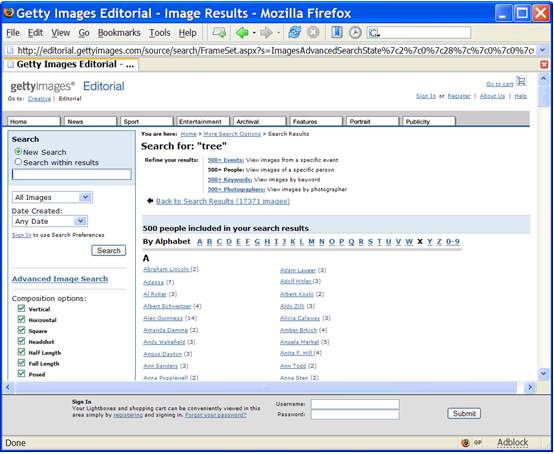This screenshot has height=454, width=554.
Task: Click the shopping cart icon
Action: click(521, 81)
